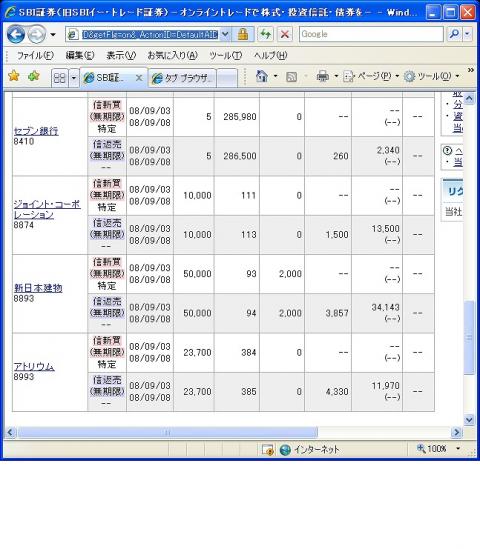Open the ファイル(F) menu
Screen dimensions: 480x549
click(35, 55)
